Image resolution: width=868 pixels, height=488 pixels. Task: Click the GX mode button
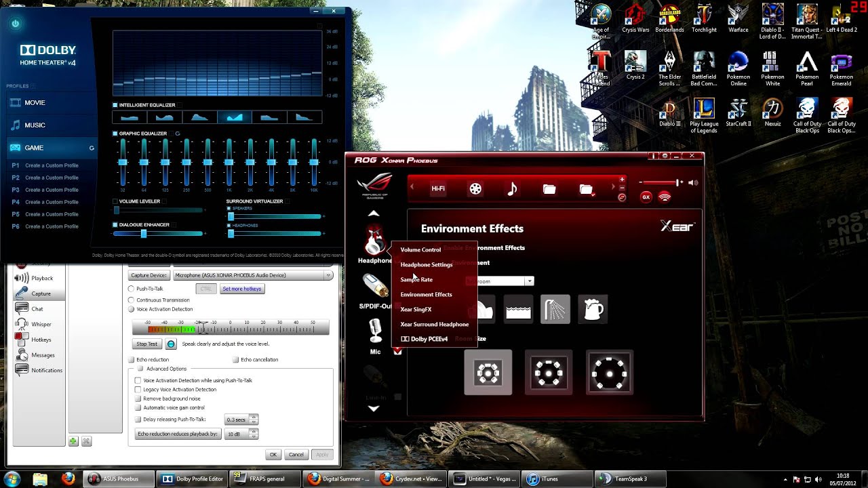[x=646, y=197]
